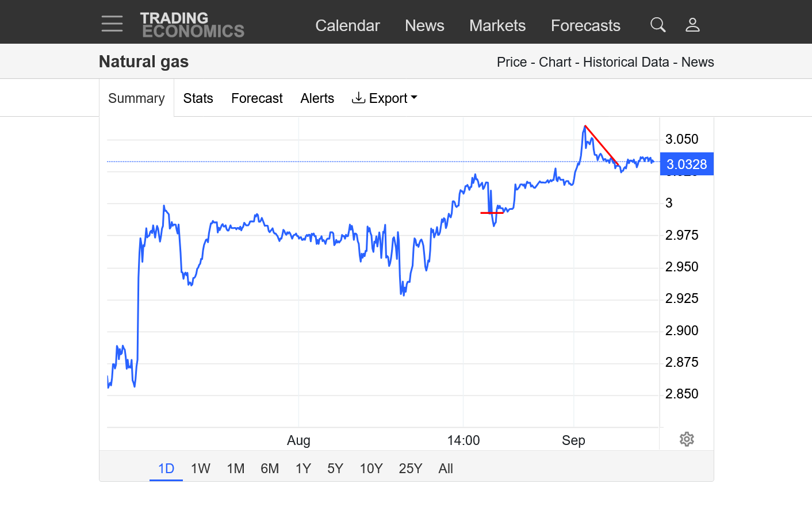Switch to the Stats tab
Screen dimensions: 812x518
198,98
